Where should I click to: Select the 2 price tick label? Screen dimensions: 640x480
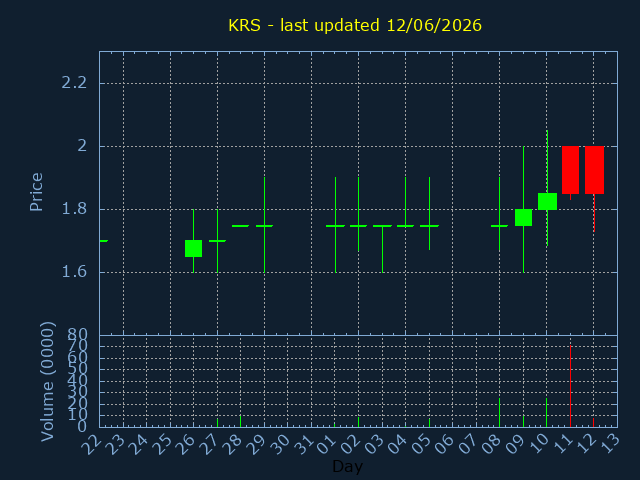82,146
